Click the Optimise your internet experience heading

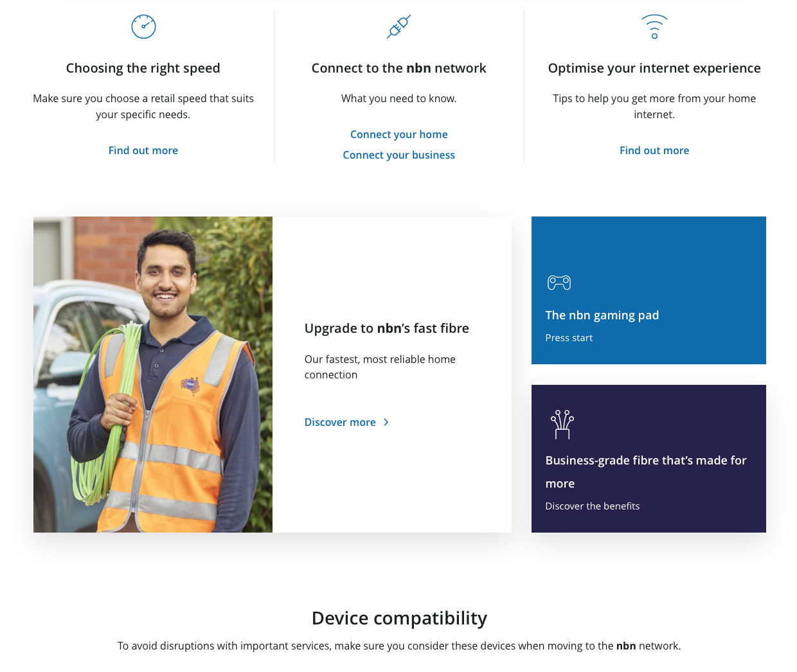pos(654,68)
